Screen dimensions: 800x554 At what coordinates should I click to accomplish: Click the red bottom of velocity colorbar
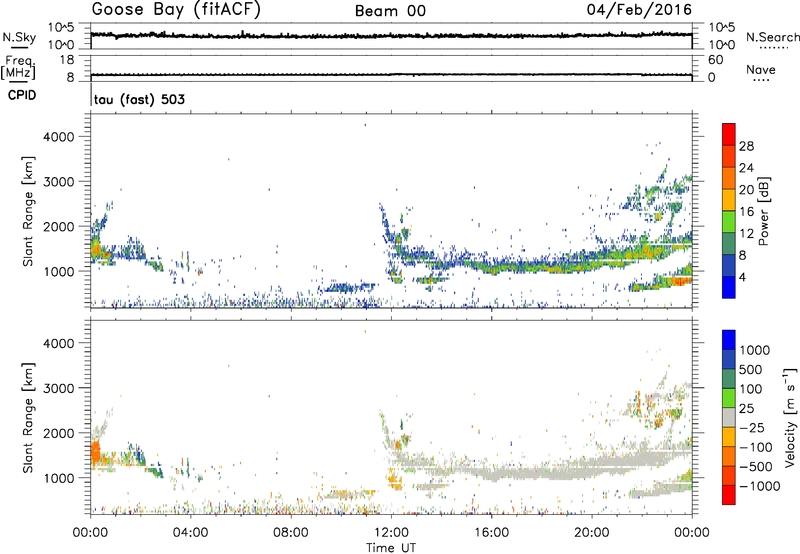click(x=729, y=495)
